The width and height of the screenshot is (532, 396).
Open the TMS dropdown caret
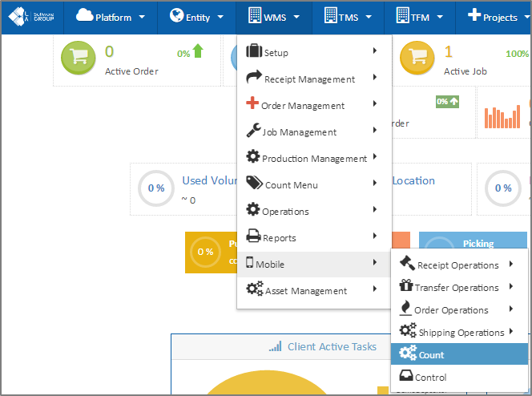[x=369, y=17]
